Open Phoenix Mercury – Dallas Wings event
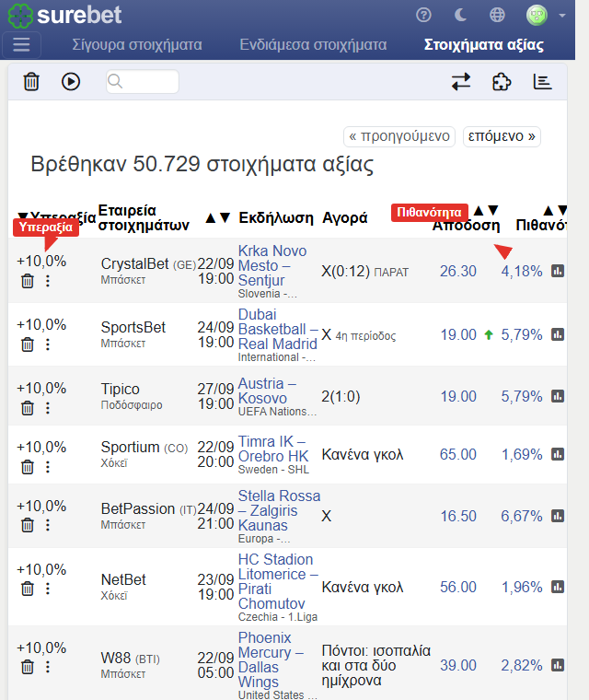The width and height of the screenshot is (589, 700). click(271, 659)
